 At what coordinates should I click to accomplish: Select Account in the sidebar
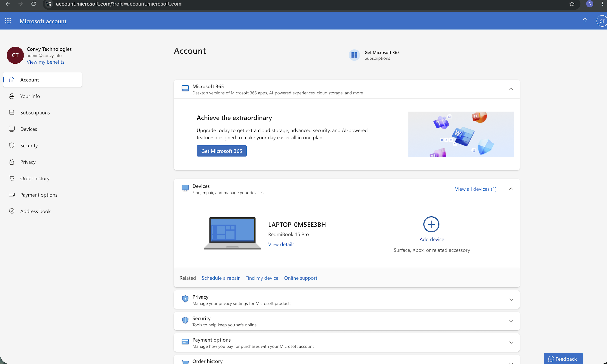pyautogui.click(x=42, y=80)
